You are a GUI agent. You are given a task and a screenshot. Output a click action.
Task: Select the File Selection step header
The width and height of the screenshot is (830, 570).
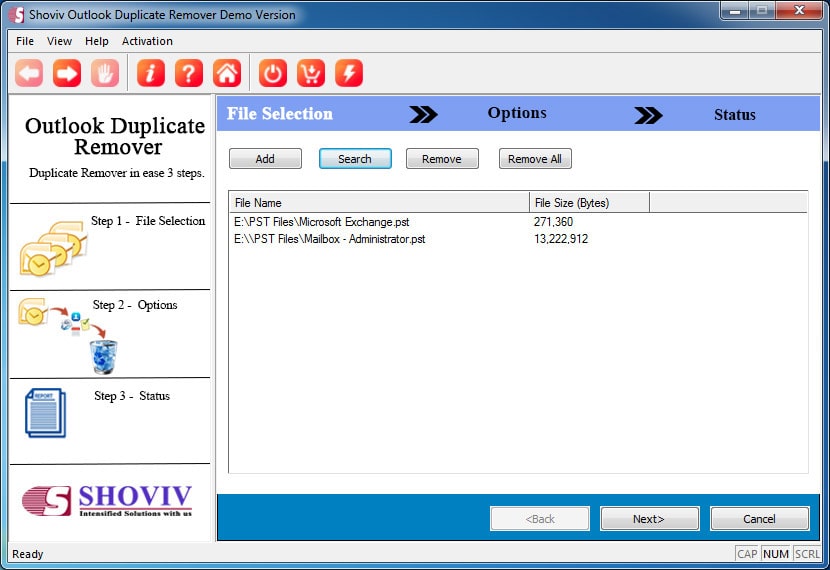279,114
